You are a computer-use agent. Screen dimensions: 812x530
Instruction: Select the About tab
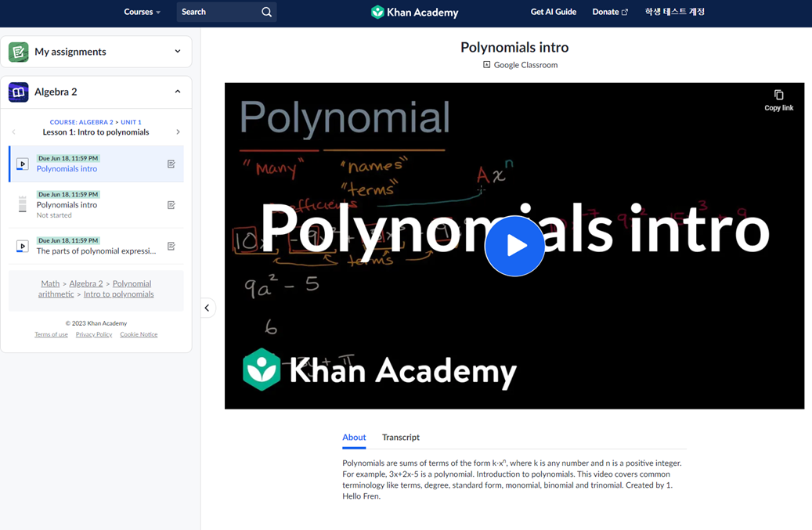pyautogui.click(x=354, y=438)
